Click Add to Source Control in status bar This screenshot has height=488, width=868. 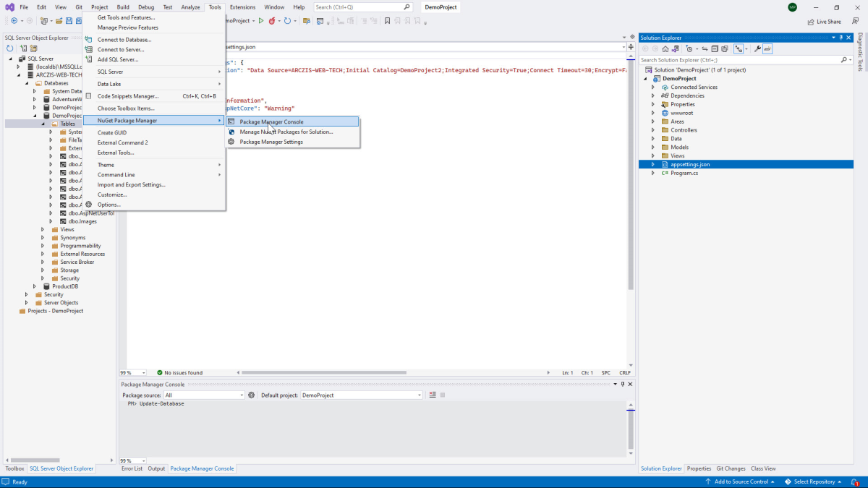740,481
